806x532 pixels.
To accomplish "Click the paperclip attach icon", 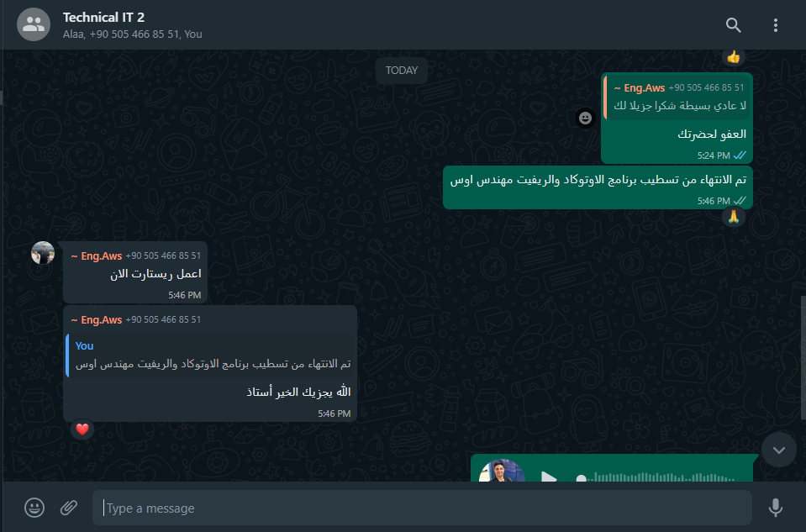I will 69,508.
